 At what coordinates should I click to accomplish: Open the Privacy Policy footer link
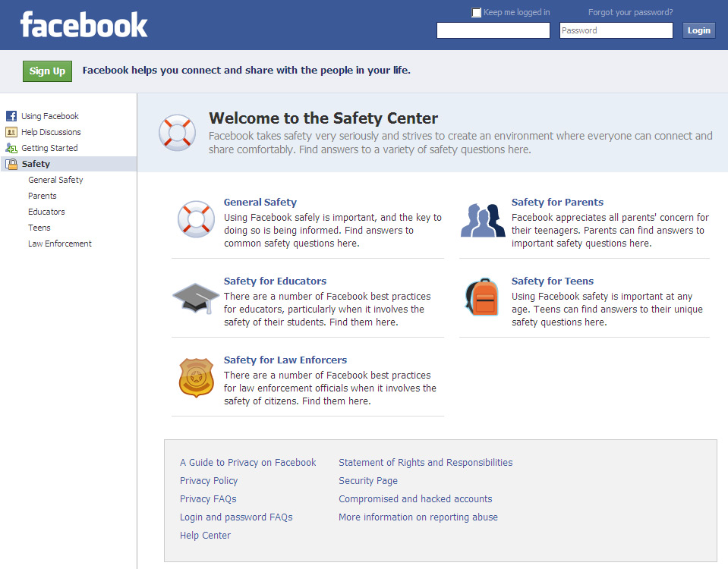[x=209, y=481]
